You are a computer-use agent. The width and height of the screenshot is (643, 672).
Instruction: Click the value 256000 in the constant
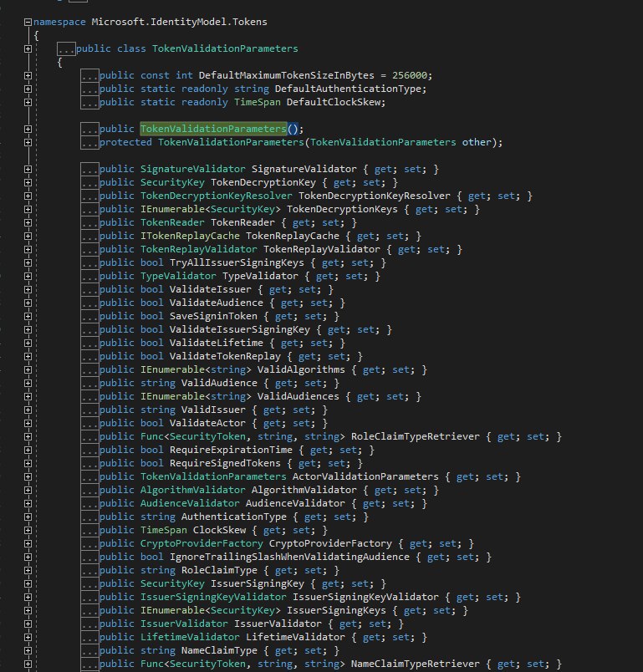point(410,75)
